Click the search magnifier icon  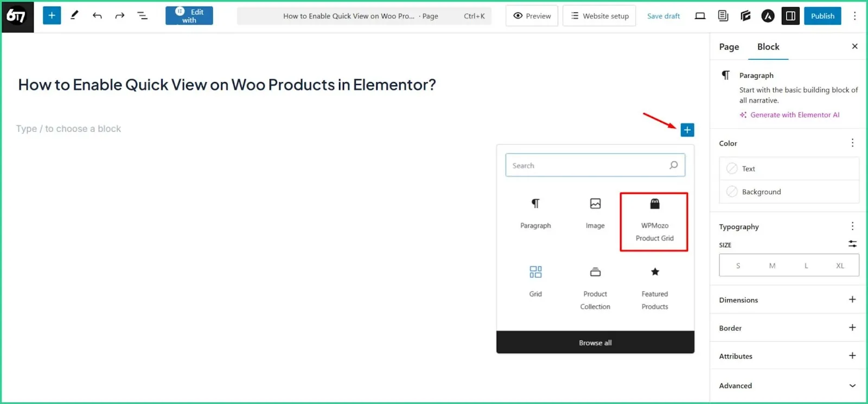pos(673,165)
